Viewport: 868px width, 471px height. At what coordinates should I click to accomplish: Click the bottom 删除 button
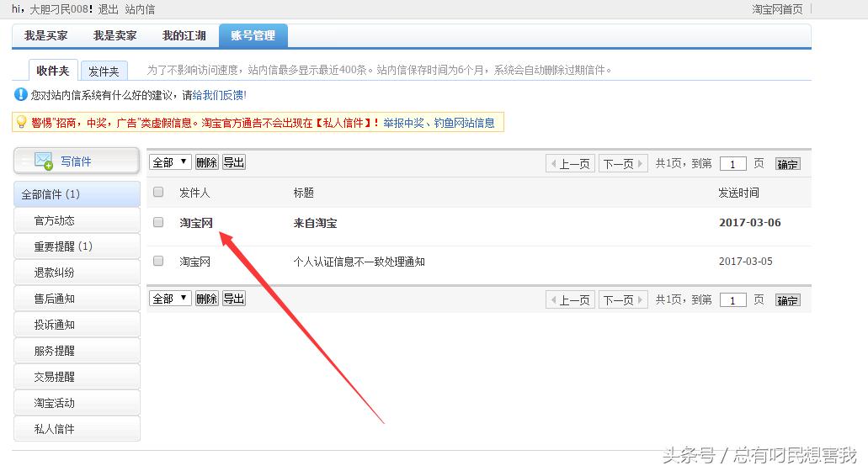coord(206,299)
